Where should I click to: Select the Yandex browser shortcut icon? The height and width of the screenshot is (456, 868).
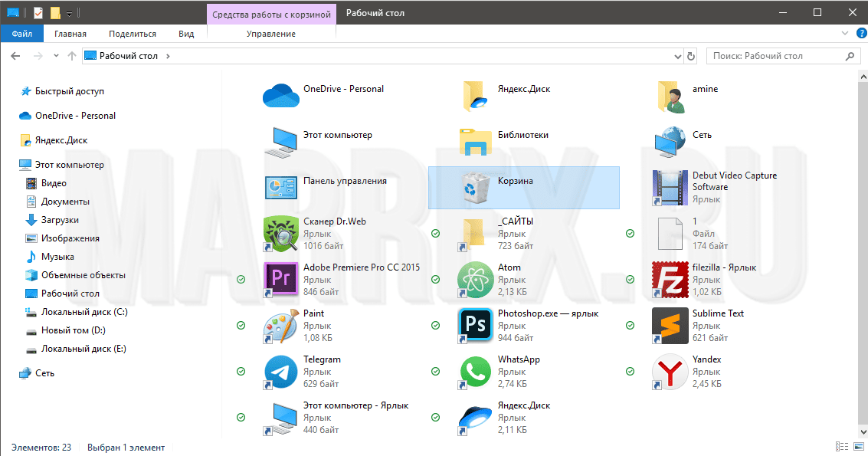point(670,372)
